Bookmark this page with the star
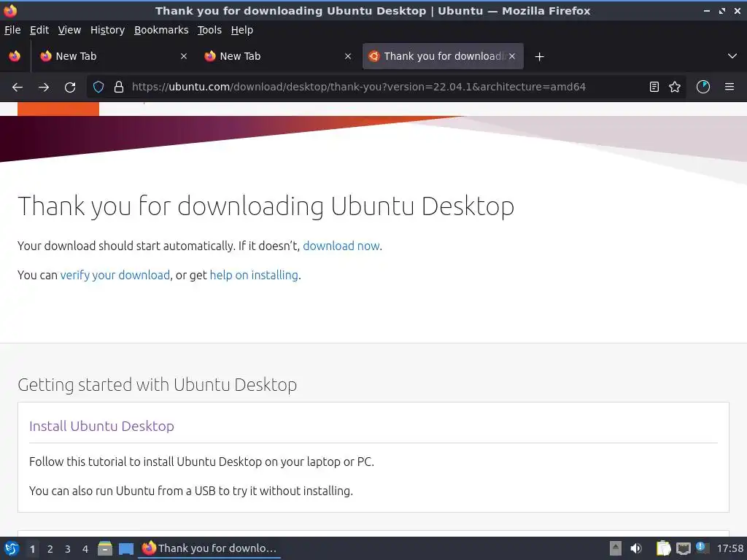Image resolution: width=747 pixels, height=560 pixels. [x=675, y=87]
